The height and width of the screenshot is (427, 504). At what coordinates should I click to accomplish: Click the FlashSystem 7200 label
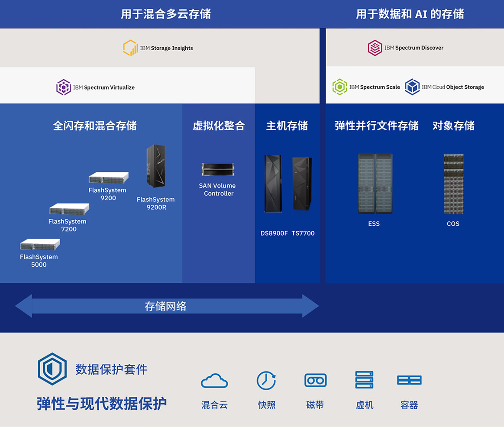tap(68, 225)
